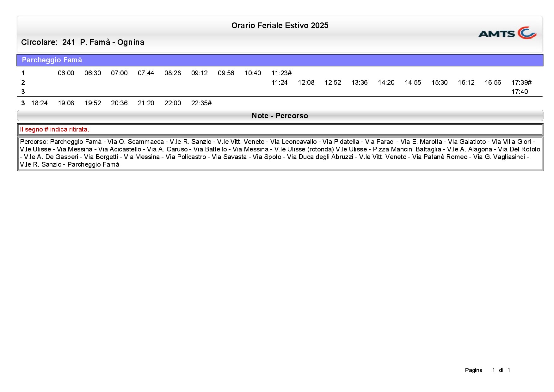Click the 'Parcheggio Famà' stop header
The height and width of the screenshot is (392, 554).
pyautogui.click(x=280, y=60)
